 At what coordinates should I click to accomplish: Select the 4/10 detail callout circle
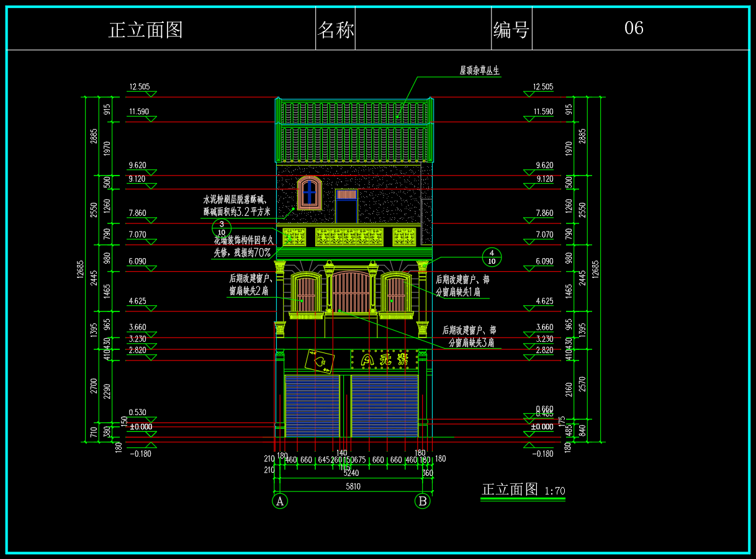492,257
